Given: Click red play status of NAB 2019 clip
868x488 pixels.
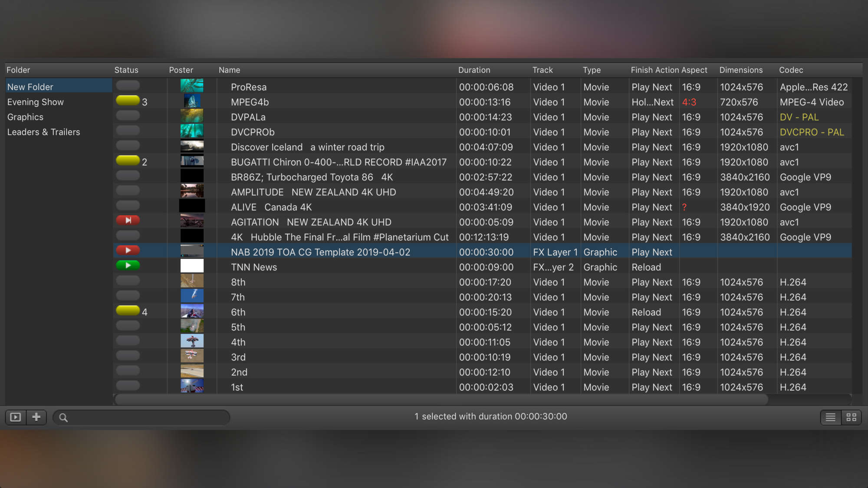Looking at the screenshot, I should [128, 250].
